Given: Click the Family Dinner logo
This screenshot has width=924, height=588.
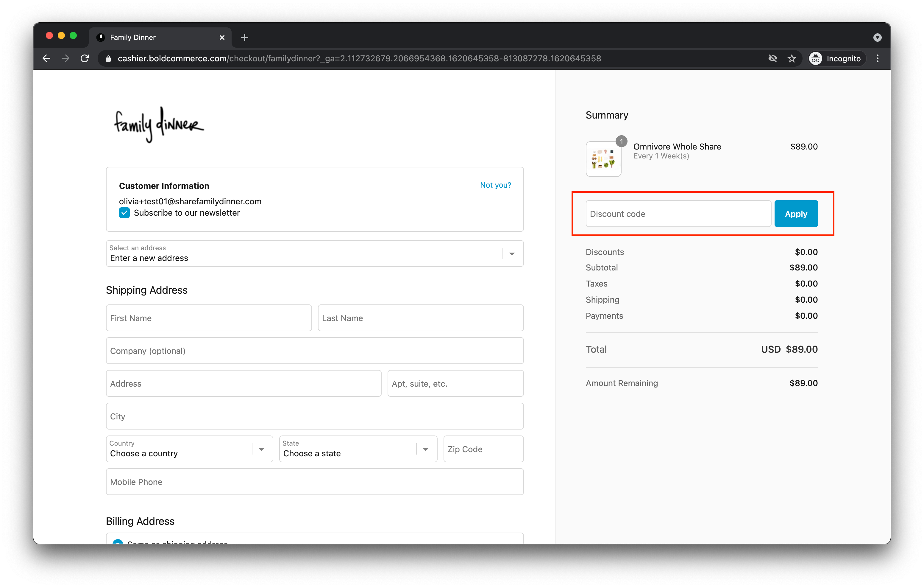Looking at the screenshot, I should 159,125.
